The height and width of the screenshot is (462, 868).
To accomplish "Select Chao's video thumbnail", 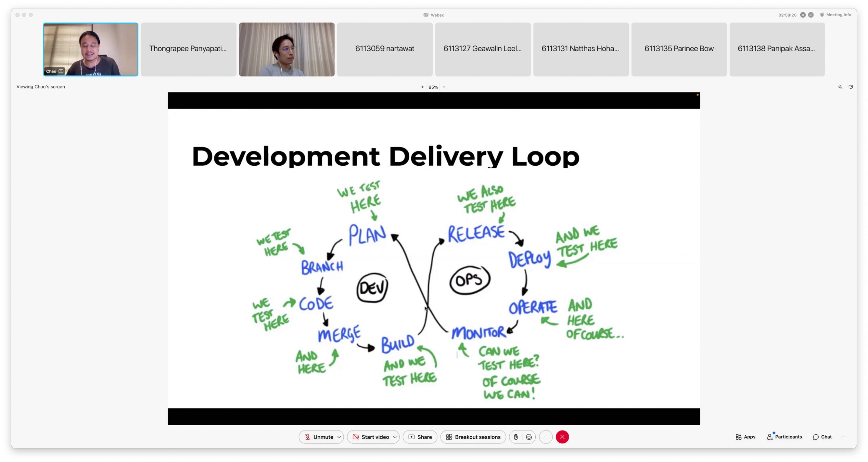I will pyautogui.click(x=91, y=49).
